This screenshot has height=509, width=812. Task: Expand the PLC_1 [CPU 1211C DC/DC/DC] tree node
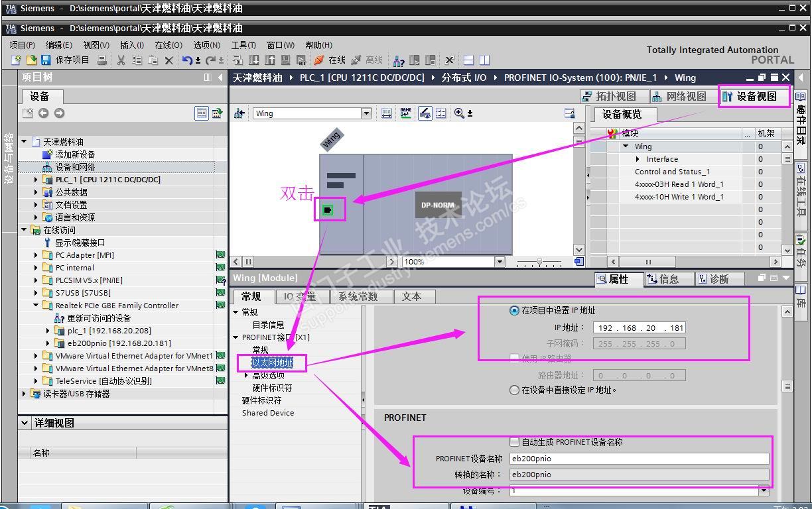tap(36, 180)
